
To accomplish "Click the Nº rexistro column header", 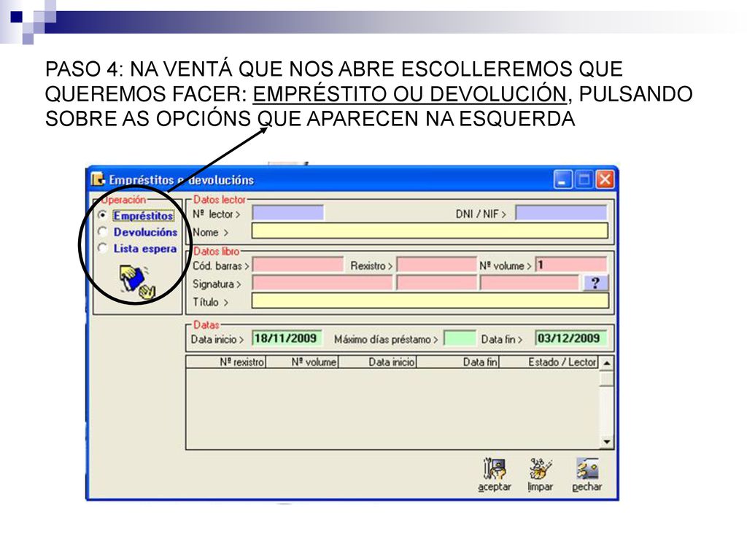I will tap(226, 362).
